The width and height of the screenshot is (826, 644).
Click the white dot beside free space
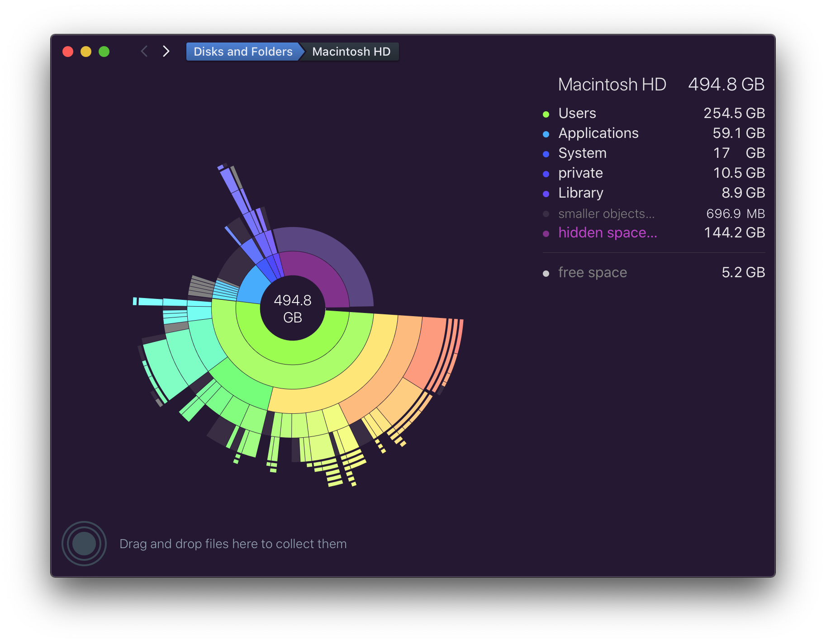click(x=546, y=274)
